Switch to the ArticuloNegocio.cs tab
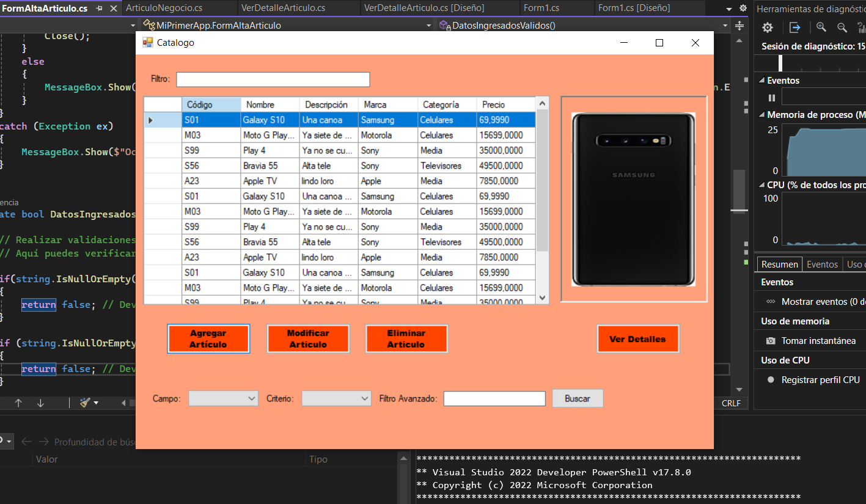This screenshot has width=866, height=504. click(x=164, y=8)
